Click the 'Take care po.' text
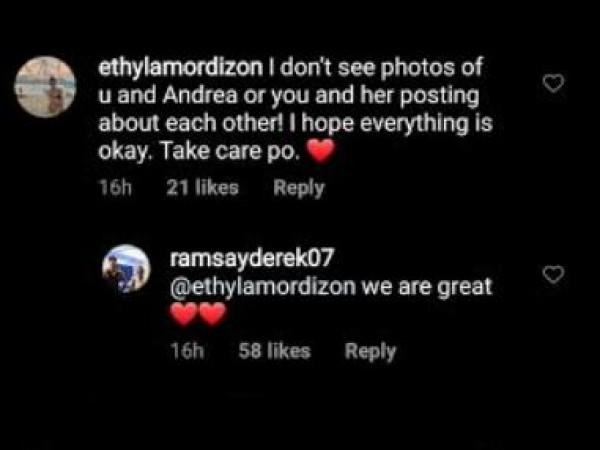The height and width of the screenshot is (450, 600). coord(229,152)
